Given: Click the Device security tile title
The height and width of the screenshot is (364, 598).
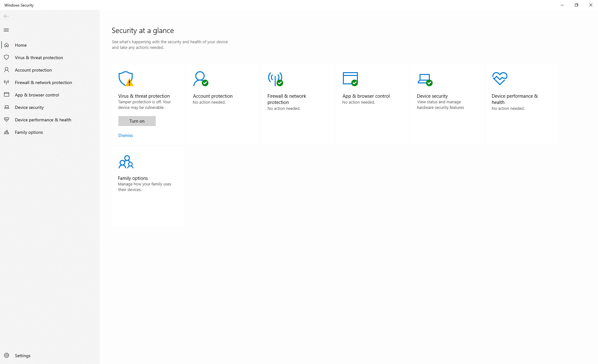Looking at the screenshot, I should [x=432, y=96].
